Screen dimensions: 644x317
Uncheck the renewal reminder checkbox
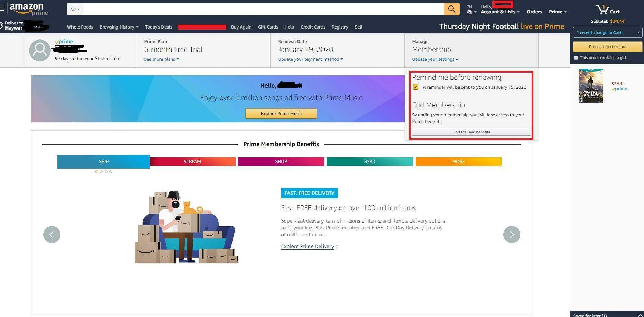[x=416, y=87]
